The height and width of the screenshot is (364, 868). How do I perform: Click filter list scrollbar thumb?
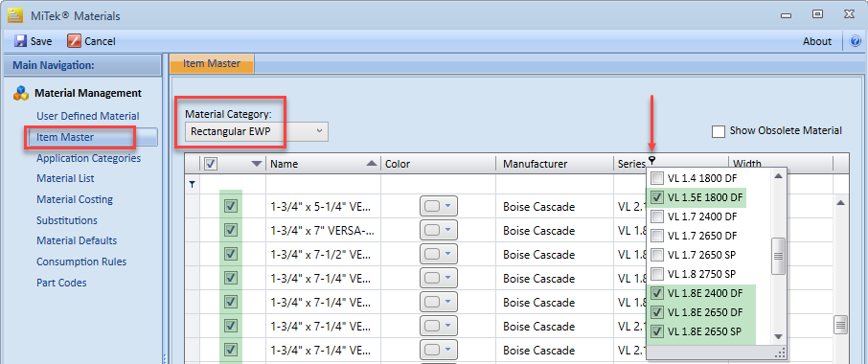(x=778, y=256)
